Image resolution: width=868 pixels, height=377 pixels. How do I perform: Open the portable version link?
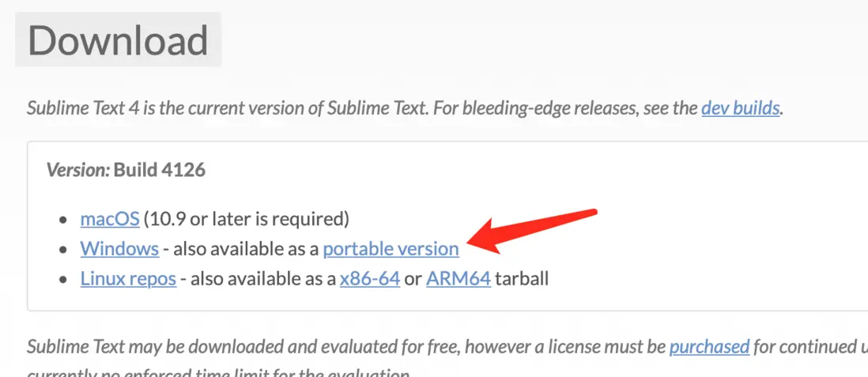coord(391,248)
